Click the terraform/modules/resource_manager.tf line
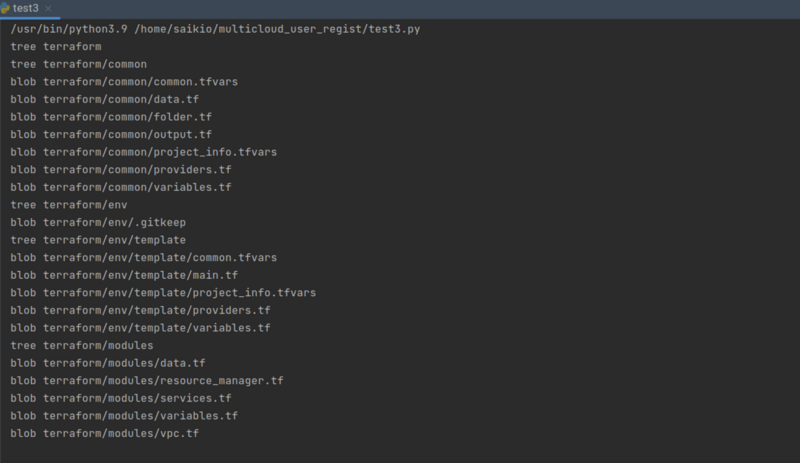 click(147, 381)
